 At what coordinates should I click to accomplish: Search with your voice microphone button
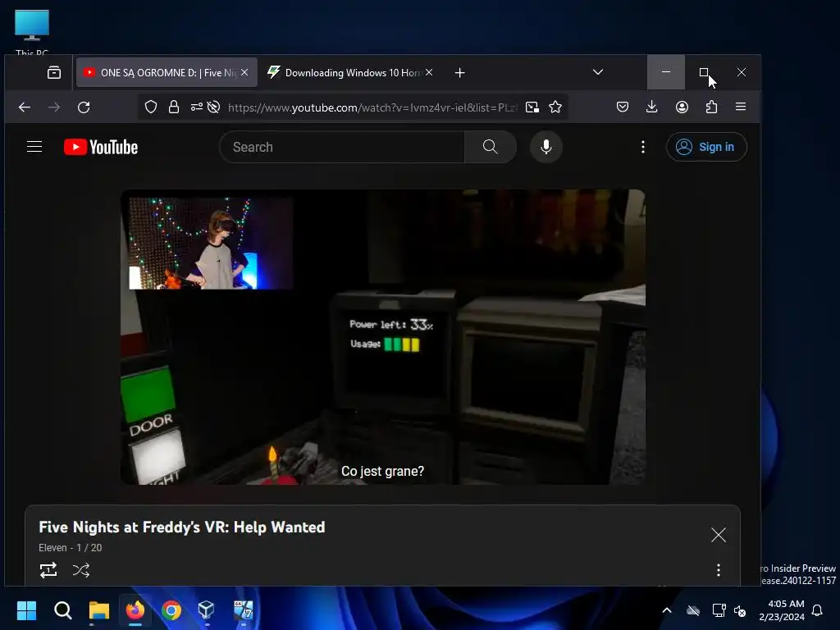click(546, 147)
